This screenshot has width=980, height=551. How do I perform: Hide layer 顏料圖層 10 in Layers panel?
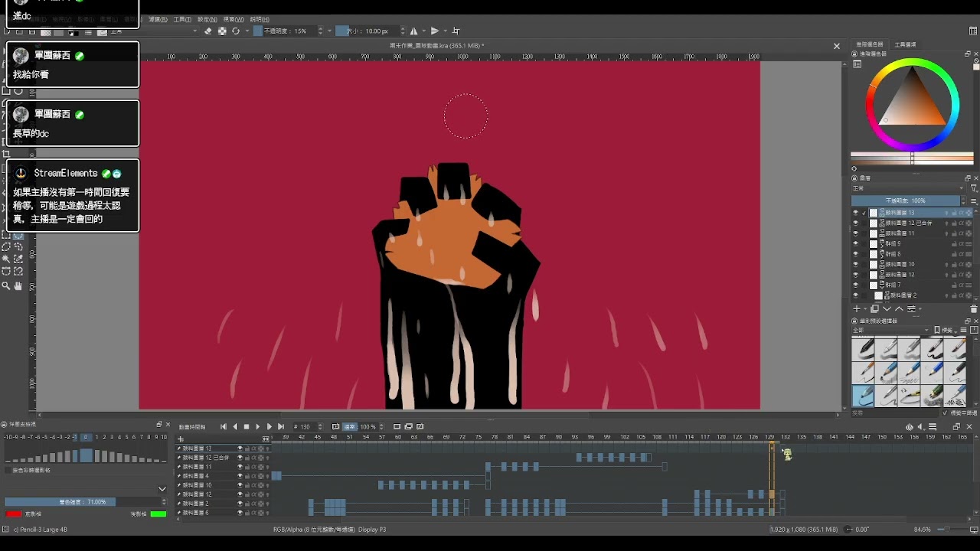point(856,264)
